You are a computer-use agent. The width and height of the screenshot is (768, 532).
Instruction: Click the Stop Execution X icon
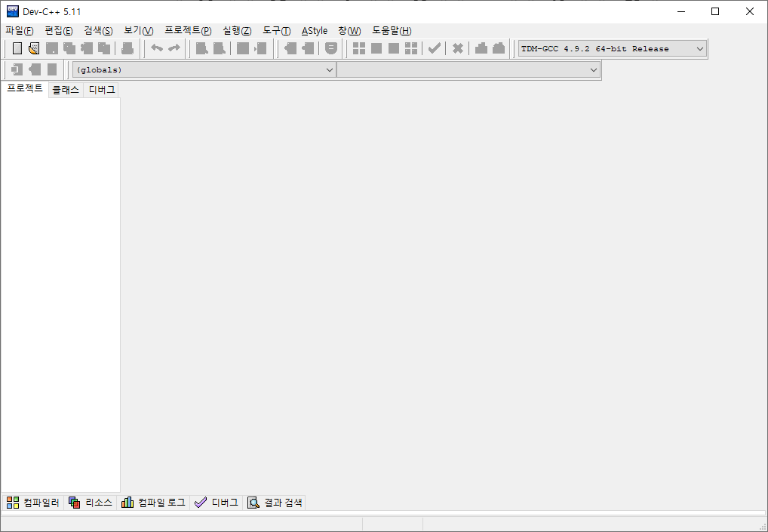[x=457, y=48]
